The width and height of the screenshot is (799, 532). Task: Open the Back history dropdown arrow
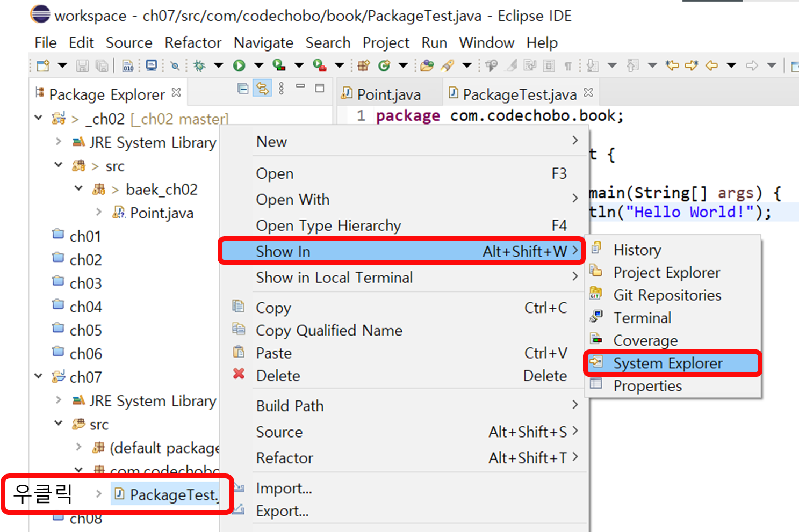point(731,65)
